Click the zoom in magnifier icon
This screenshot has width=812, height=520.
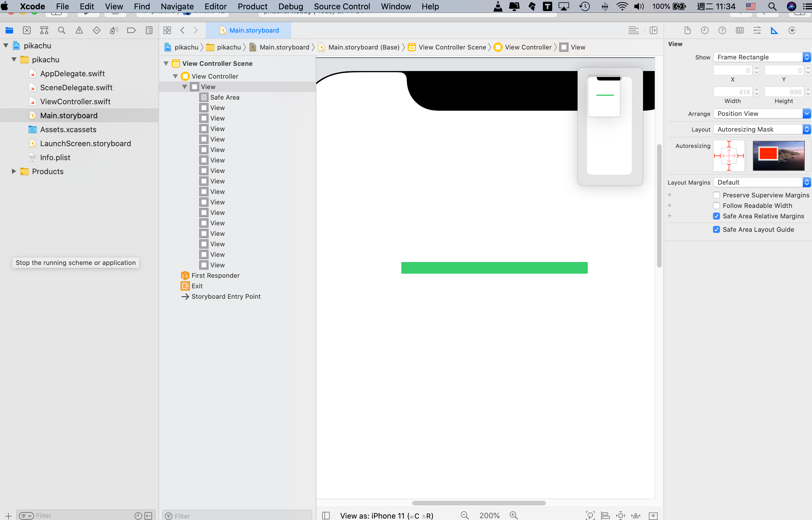514,515
